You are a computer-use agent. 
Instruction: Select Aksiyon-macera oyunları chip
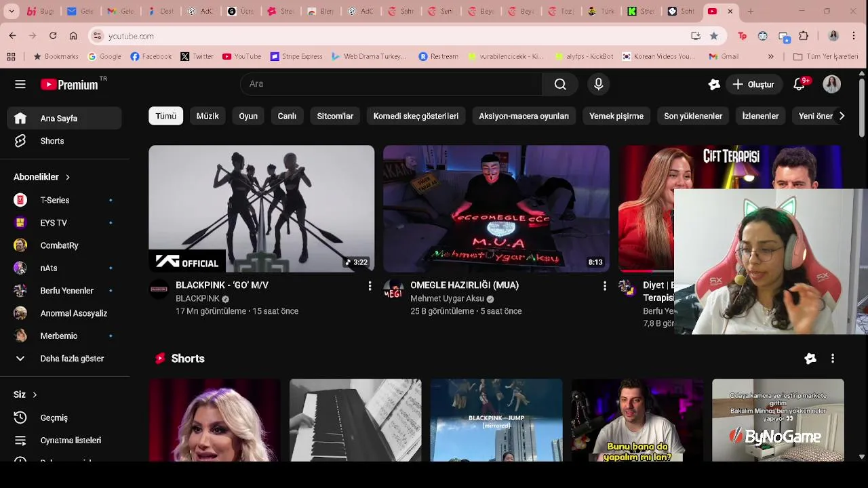(x=524, y=116)
